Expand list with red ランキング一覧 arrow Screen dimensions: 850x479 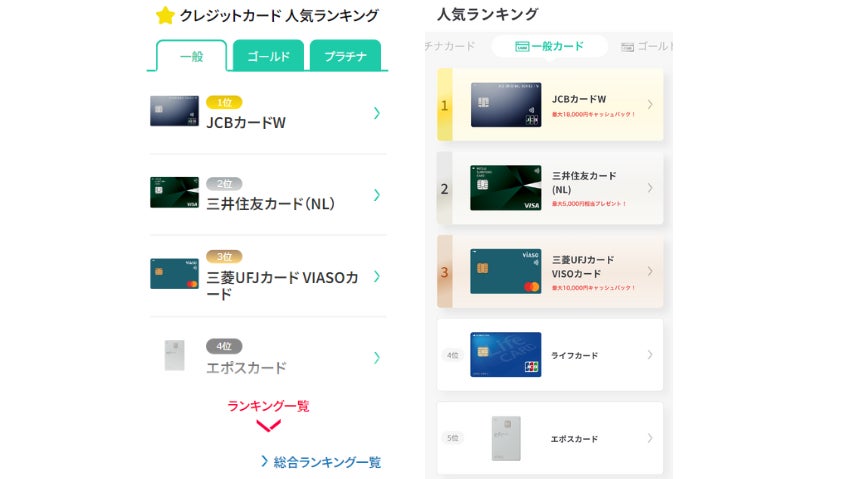268,426
